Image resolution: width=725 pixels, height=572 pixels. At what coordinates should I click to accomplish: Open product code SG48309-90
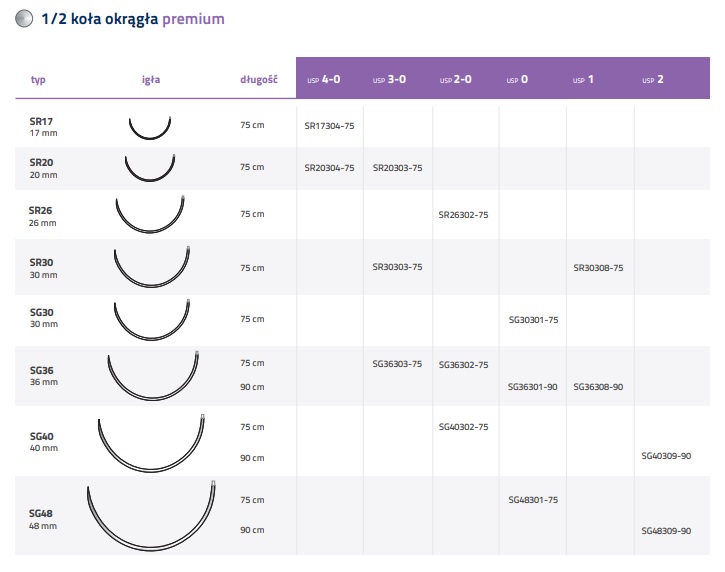coord(666,531)
